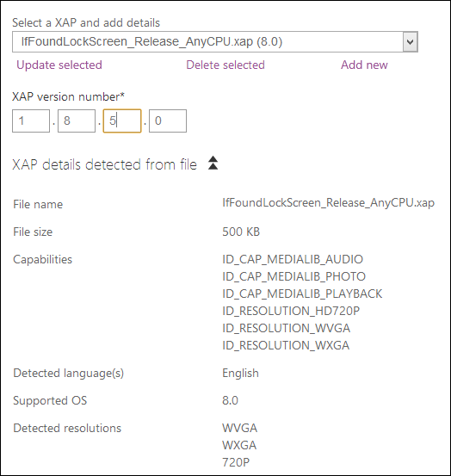Click the 'Delete selected' link

(x=225, y=65)
